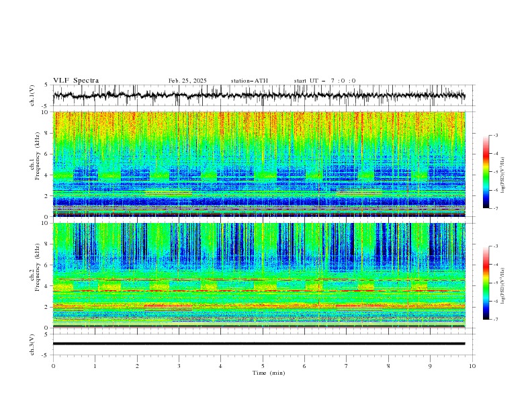Click the "ch.3(V)" axis label
This screenshot has height=411, width=532.
(x=32, y=345)
